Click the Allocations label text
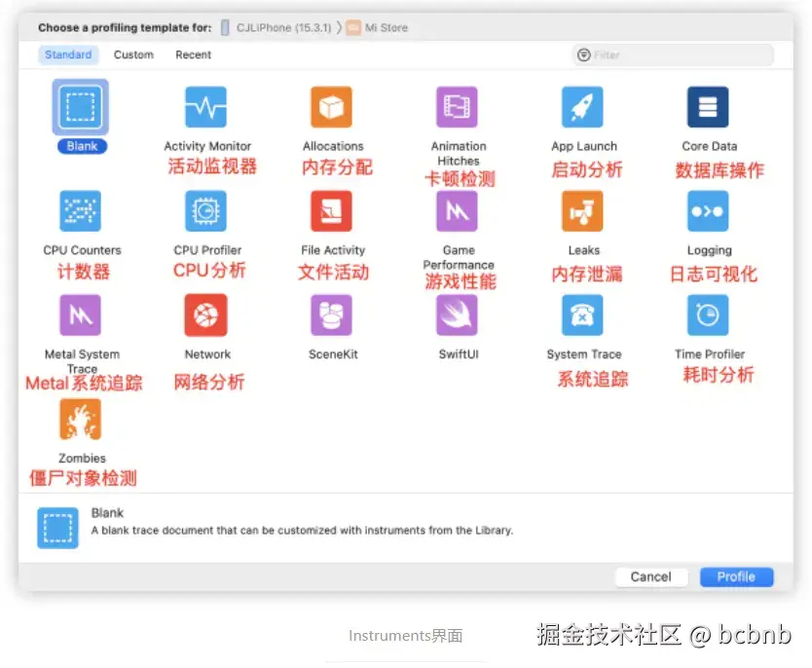812x668 pixels. [333, 146]
